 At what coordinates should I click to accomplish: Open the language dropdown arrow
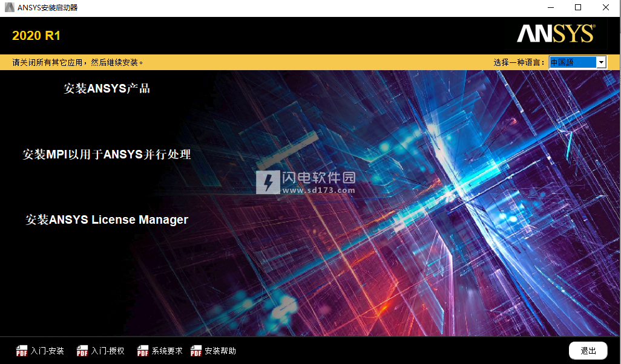(601, 62)
